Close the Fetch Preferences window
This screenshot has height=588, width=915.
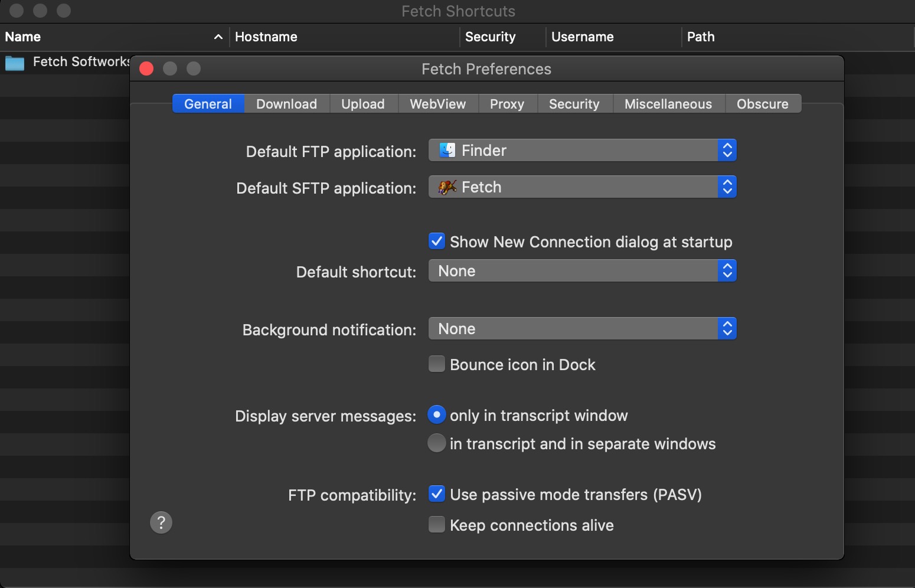(x=146, y=69)
